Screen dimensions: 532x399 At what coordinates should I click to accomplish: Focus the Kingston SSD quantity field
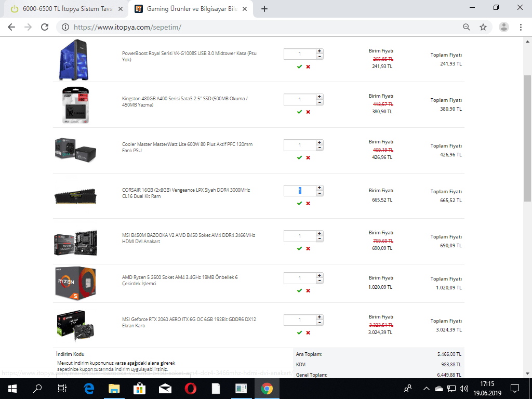(300, 99)
